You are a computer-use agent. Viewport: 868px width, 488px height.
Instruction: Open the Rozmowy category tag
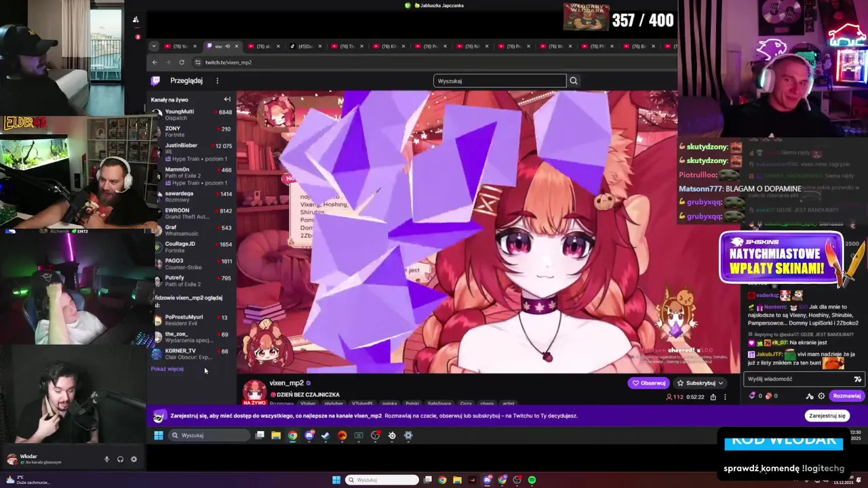click(281, 403)
